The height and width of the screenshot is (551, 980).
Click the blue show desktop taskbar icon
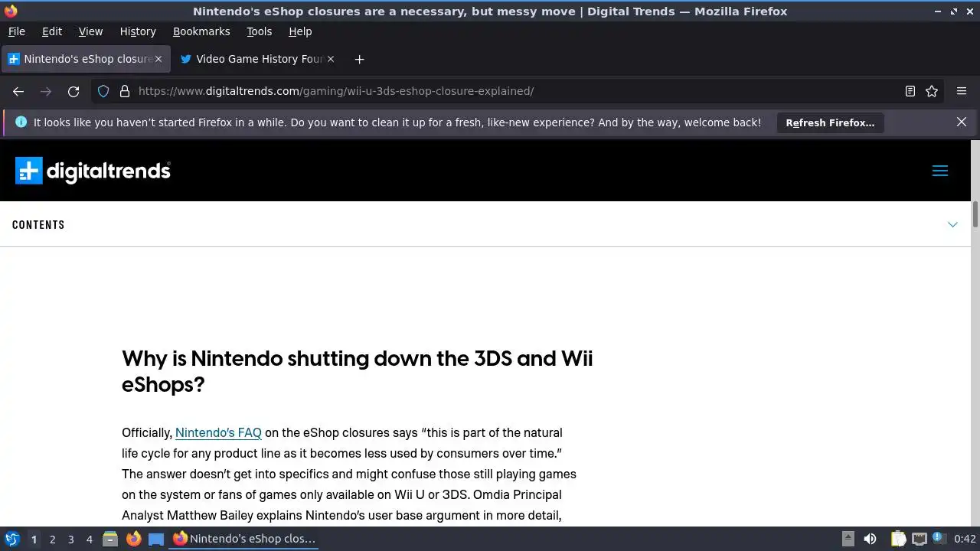(156, 539)
